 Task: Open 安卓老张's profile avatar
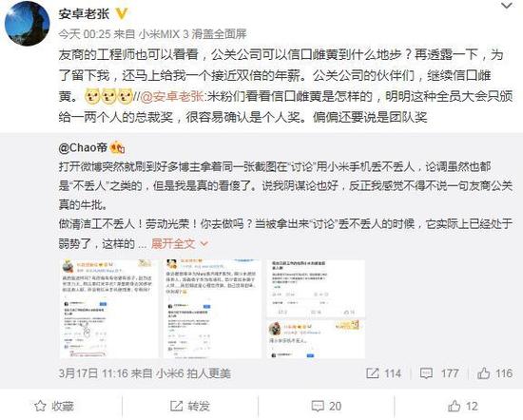(x=27, y=23)
